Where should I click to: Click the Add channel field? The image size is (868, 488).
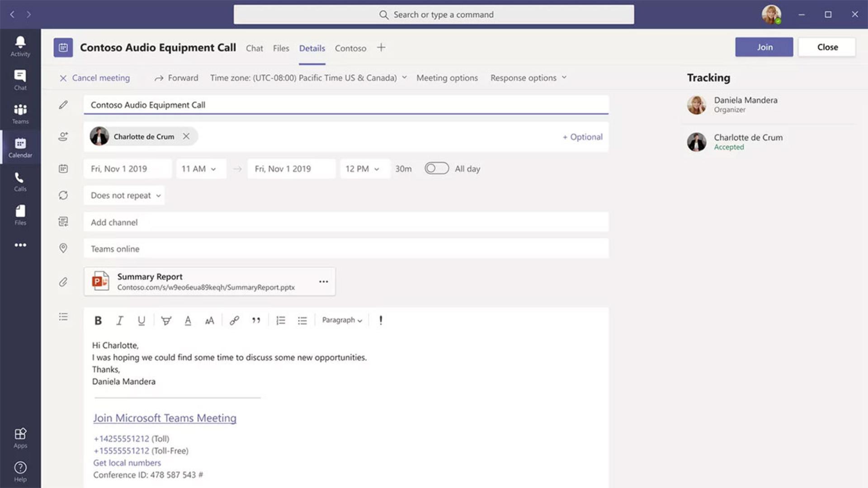pyautogui.click(x=346, y=222)
